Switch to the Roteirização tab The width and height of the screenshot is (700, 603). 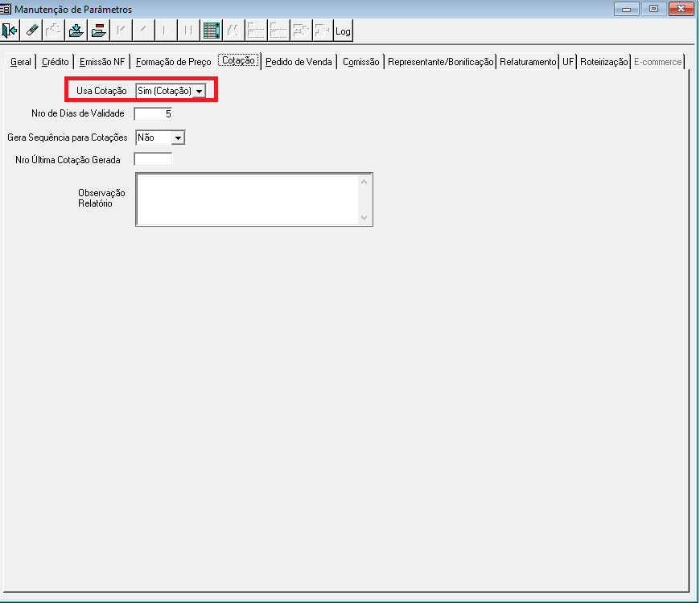[x=604, y=62]
